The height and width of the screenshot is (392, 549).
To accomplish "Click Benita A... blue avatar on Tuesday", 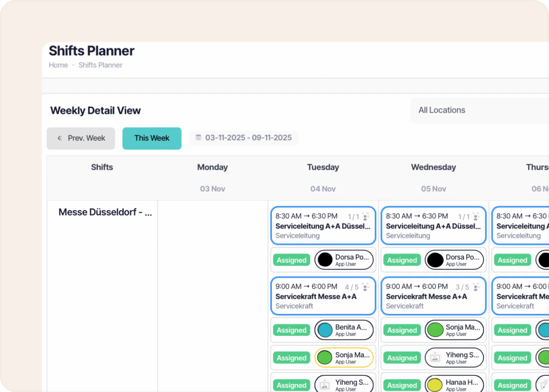I will point(325,330).
